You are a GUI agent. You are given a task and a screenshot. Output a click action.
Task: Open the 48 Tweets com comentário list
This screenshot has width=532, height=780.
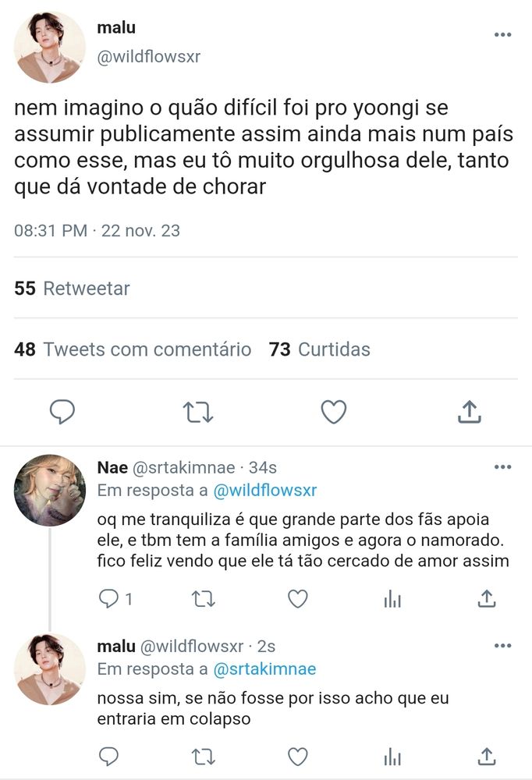(133, 349)
